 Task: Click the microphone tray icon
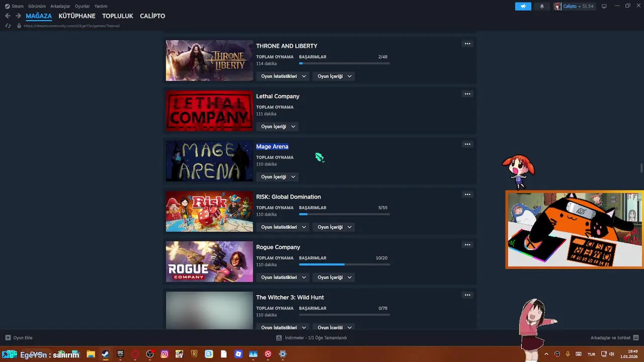pos(568,354)
